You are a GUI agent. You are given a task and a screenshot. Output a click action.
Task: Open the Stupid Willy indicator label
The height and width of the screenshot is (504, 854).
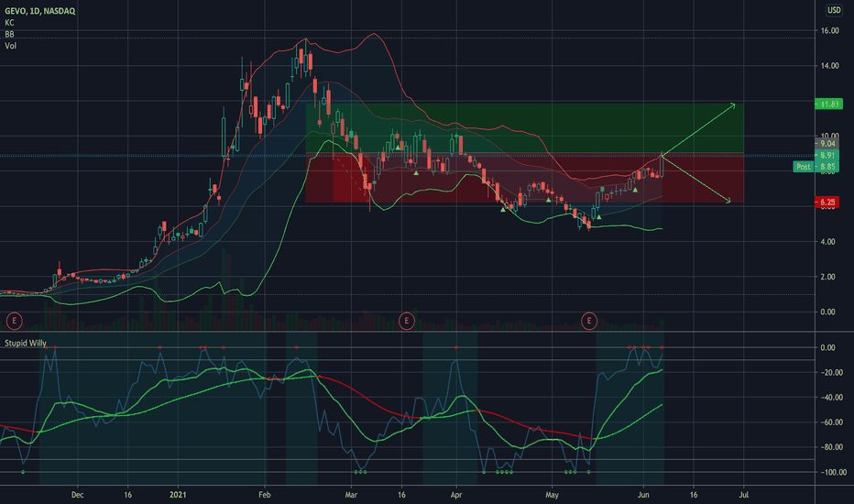click(25, 344)
